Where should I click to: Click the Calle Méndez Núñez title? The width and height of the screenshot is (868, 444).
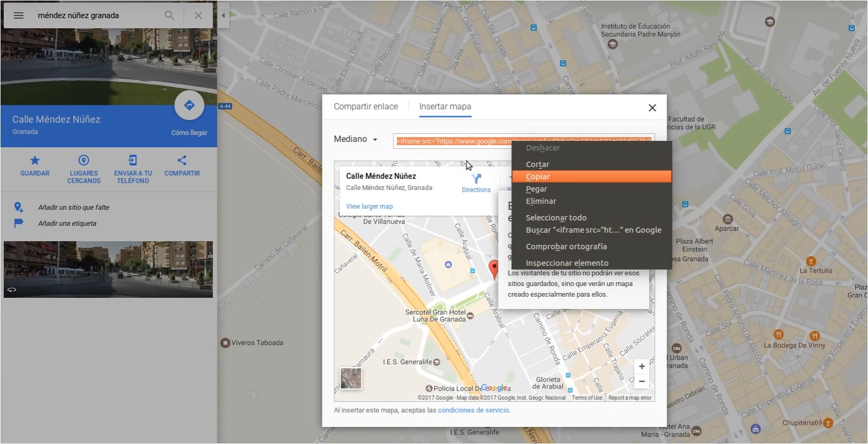pyautogui.click(x=57, y=120)
